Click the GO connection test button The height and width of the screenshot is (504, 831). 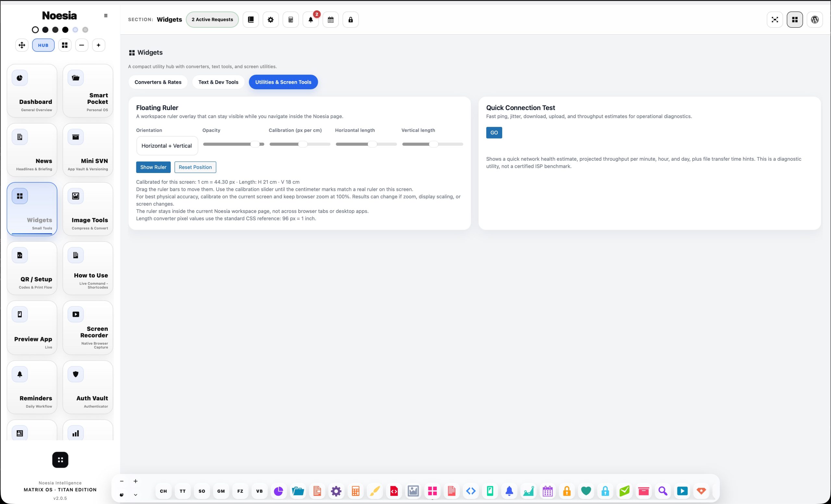coord(494,133)
